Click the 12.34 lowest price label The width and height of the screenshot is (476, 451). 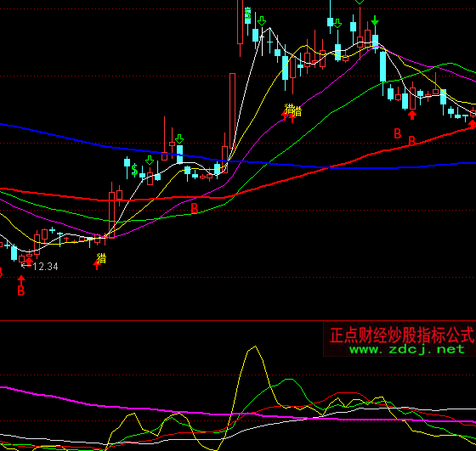45,267
